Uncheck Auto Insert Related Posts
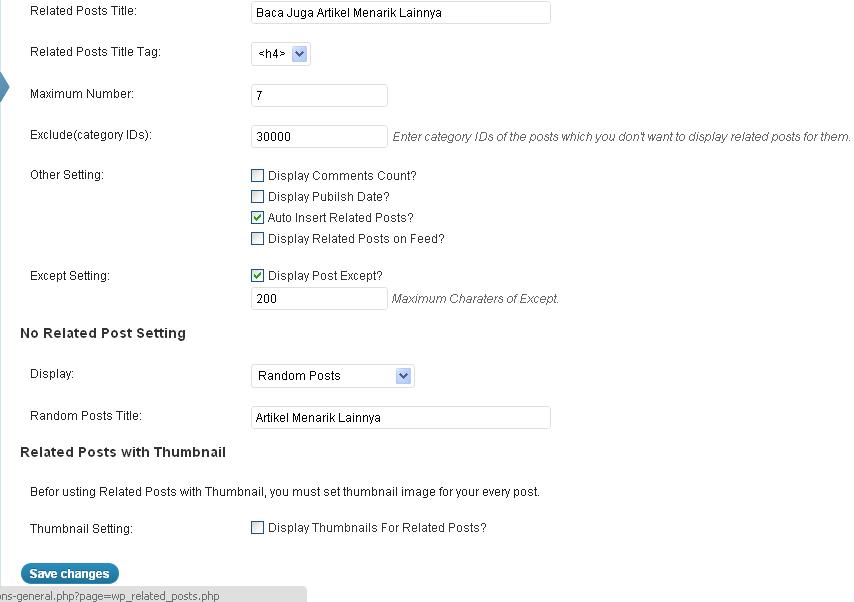The image size is (854, 602). [x=258, y=218]
